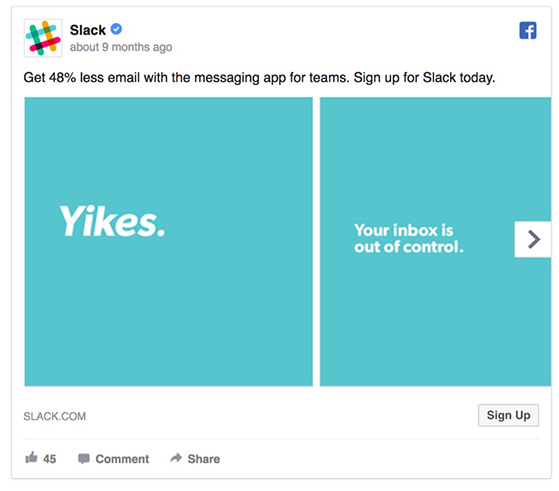This screenshot has height=491, width=559.
Task: Click the 'Yikes.' headline text
Action: [112, 221]
